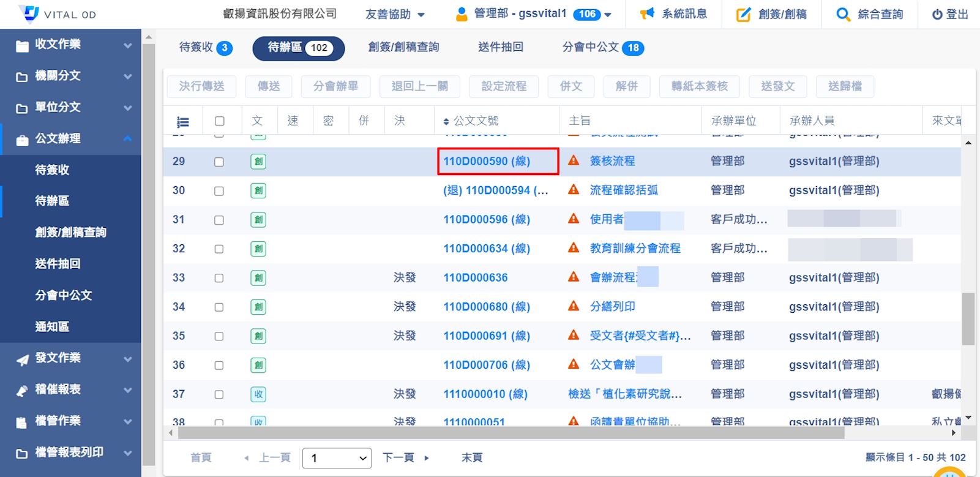Check the checkbox for row 31

pos(219,220)
